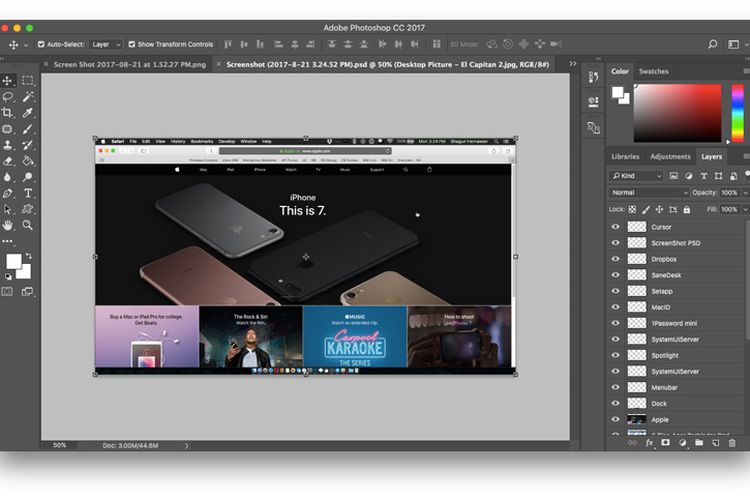Click the foreground color swatch in toolbox
This screenshot has width=750, height=500.
(14, 262)
